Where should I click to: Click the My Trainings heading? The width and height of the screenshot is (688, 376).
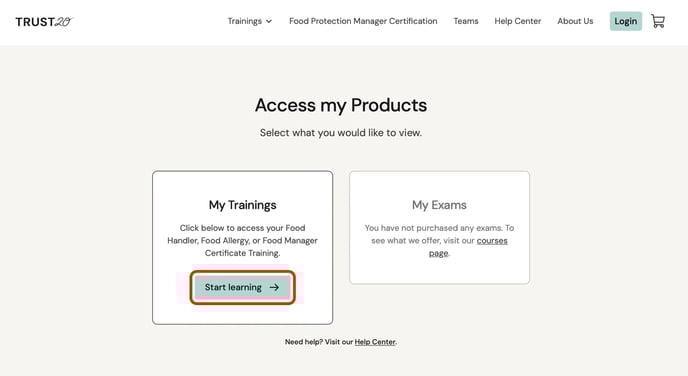click(x=243, y=205)
